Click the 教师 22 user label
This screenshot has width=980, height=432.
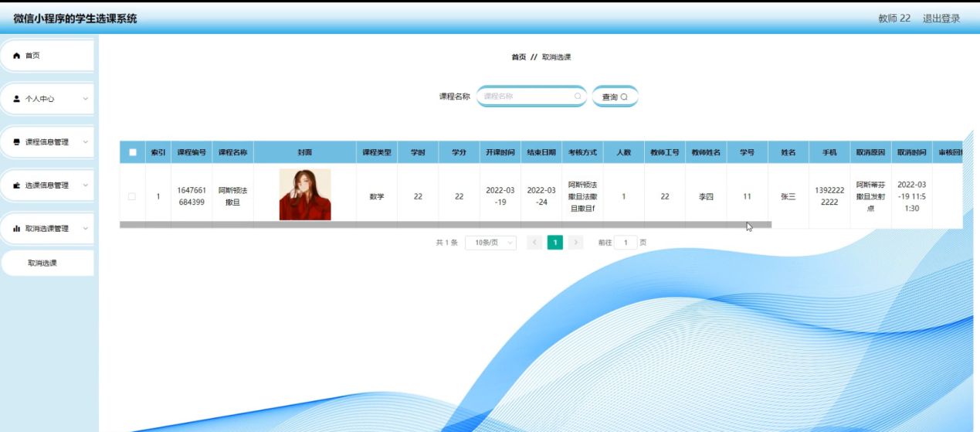click(894, 19)
